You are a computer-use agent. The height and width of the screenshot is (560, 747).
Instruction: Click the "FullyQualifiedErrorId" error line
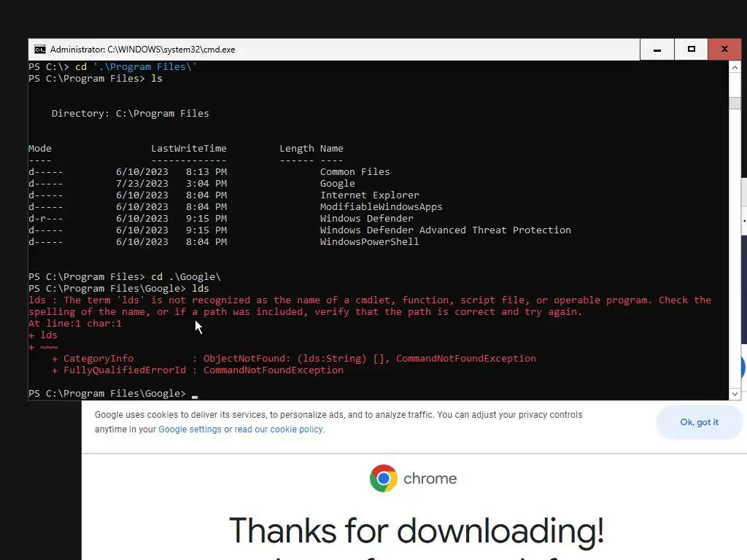pyautogui.click(x=197, y=370)
